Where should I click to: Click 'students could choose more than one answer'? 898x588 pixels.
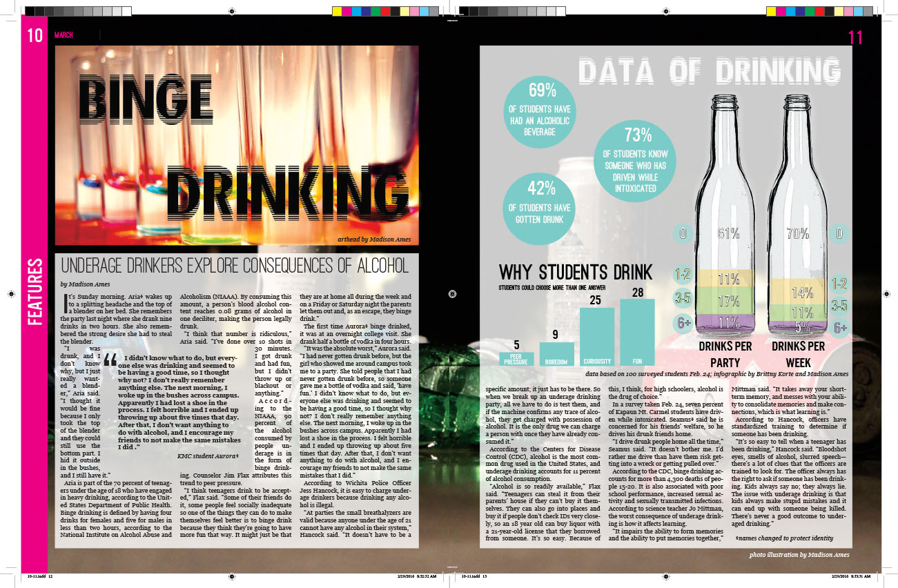click(x=552, y=287)
